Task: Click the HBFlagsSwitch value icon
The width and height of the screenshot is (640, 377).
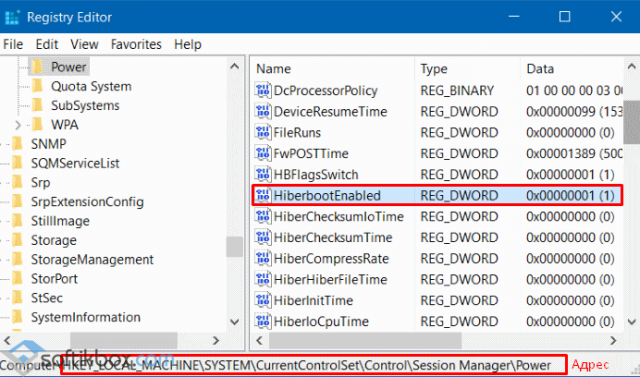Action: point(262,174)
